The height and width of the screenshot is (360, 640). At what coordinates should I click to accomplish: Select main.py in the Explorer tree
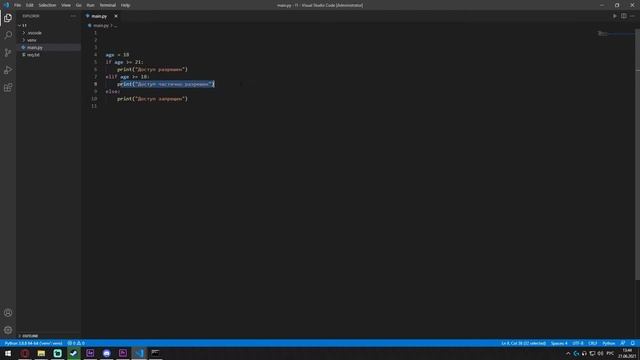(35, 47)
